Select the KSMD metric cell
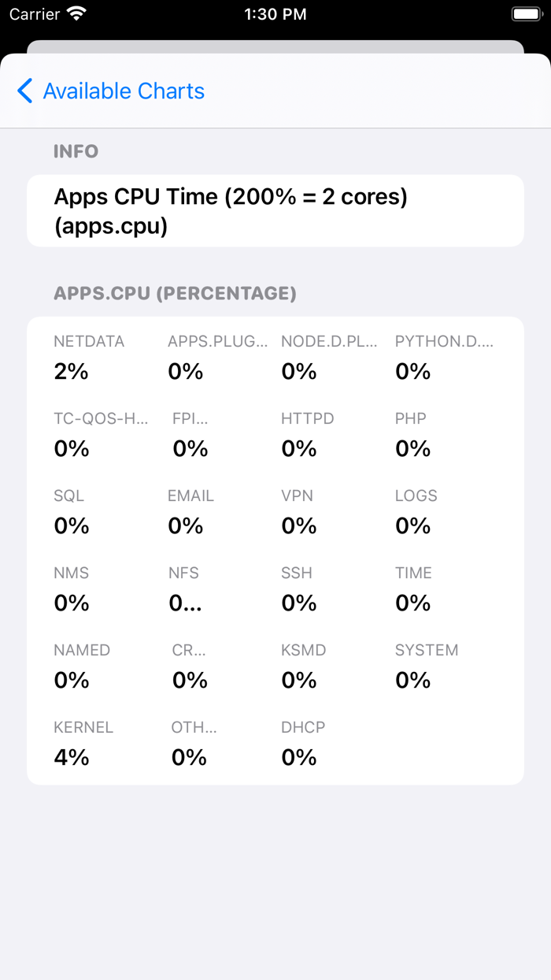This screenshot has width=551, height=980. (x=303, y=666)
